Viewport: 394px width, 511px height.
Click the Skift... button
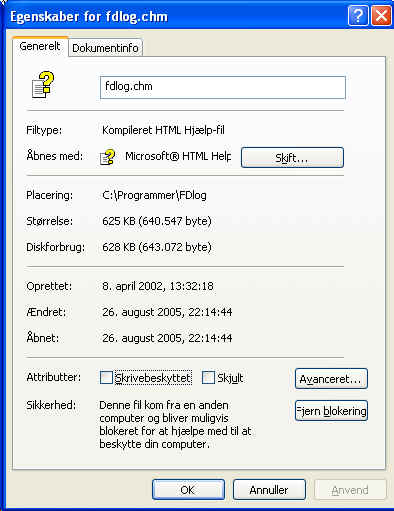coord(292,157)
